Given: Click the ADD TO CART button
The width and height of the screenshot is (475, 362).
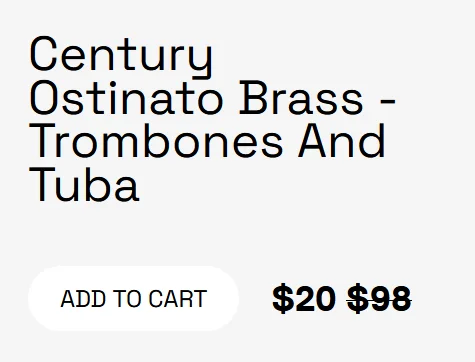Looking at the screenshot, I should coord(133,298).
